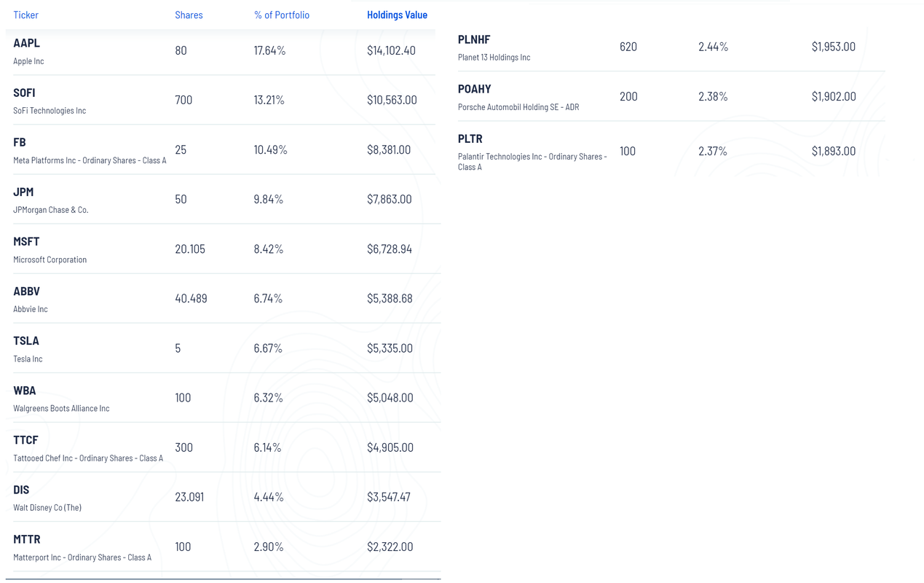
Task: Select ABBV holdings value $5,388.68
Action: (390, 298)
